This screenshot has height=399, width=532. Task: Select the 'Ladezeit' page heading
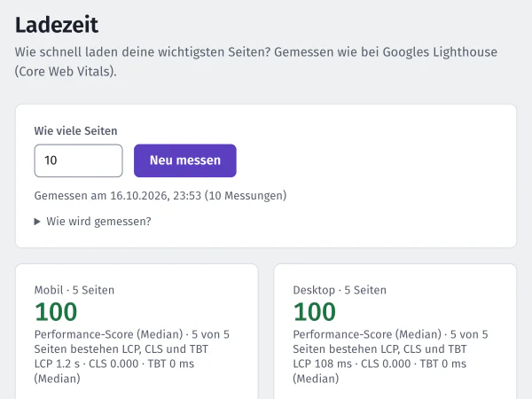click(x=57, y=25)
